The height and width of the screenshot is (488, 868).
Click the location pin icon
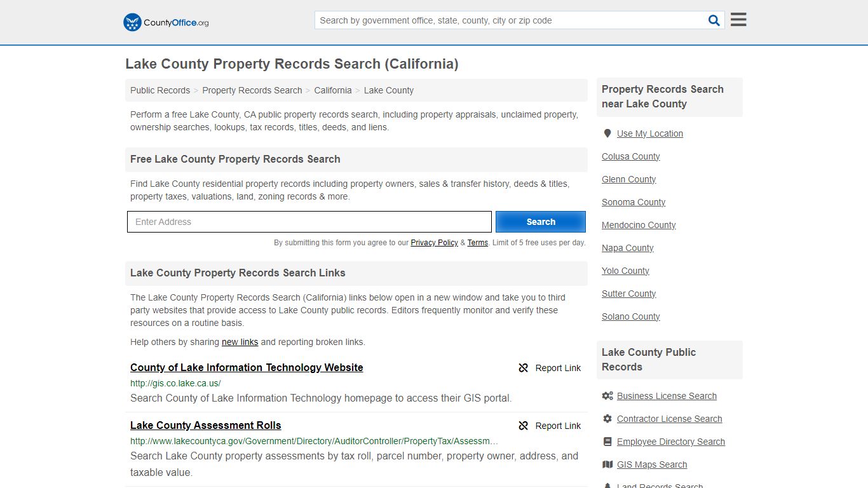[x=607, y=133]
